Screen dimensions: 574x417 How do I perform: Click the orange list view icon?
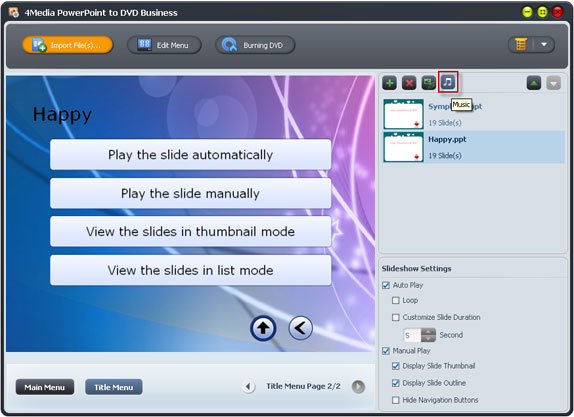tap(521, 45)
